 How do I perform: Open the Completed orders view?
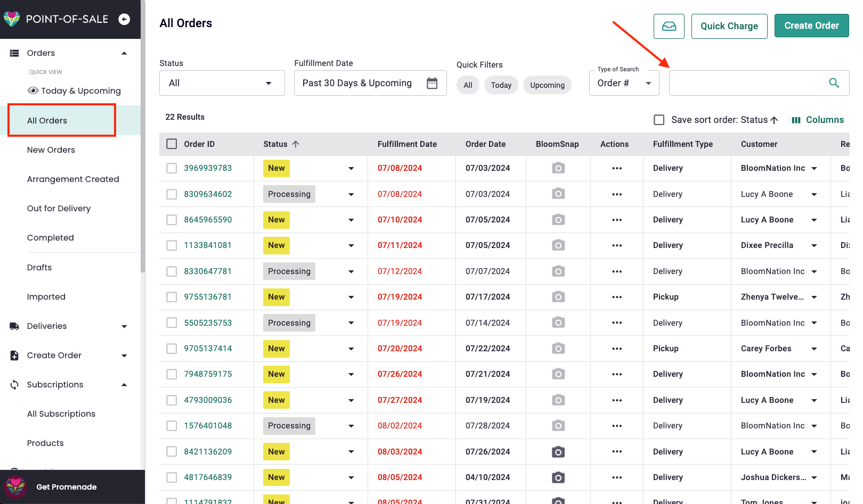51,238
